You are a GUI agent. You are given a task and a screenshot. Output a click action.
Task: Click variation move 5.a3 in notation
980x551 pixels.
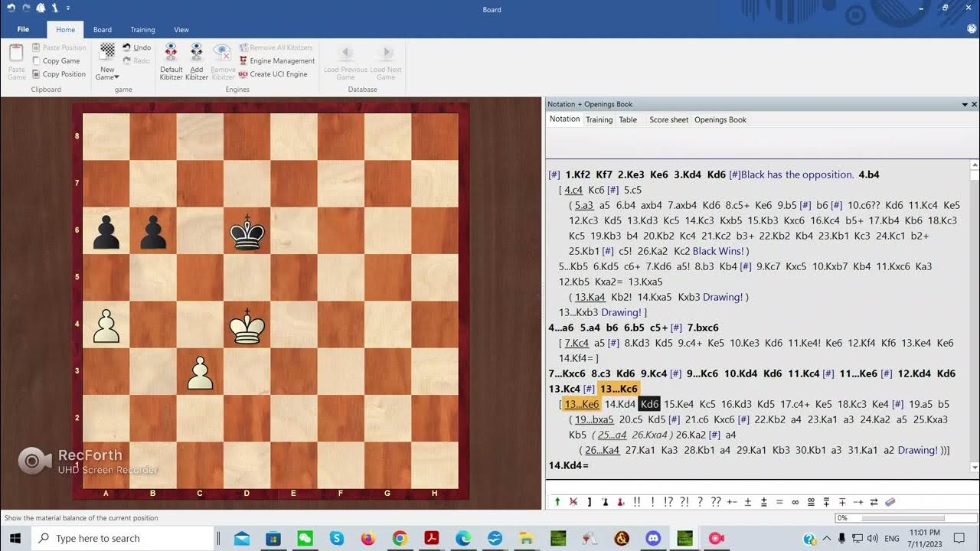pos(584,205)
